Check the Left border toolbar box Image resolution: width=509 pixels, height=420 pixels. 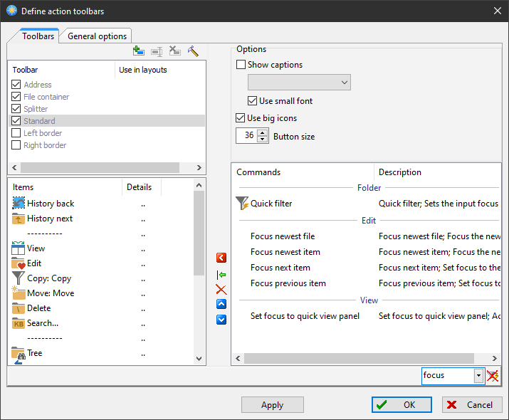click(x=16, y=133)
